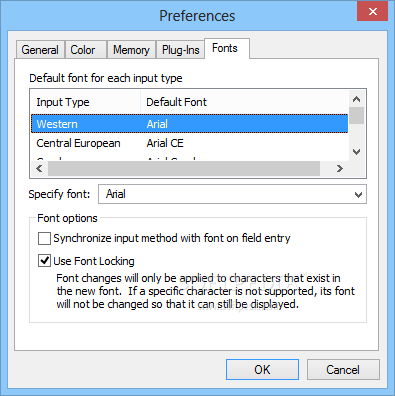Switch to the General tab

(x=40, y=50)
